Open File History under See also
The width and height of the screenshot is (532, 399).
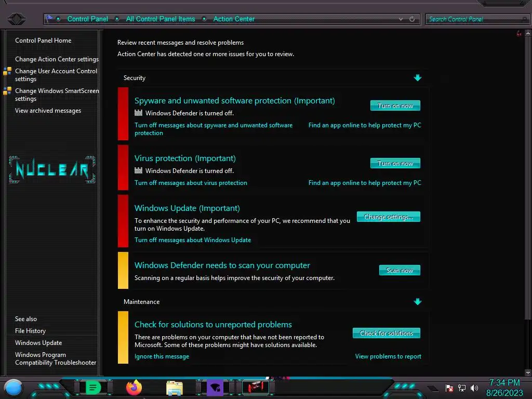(30, 331)
